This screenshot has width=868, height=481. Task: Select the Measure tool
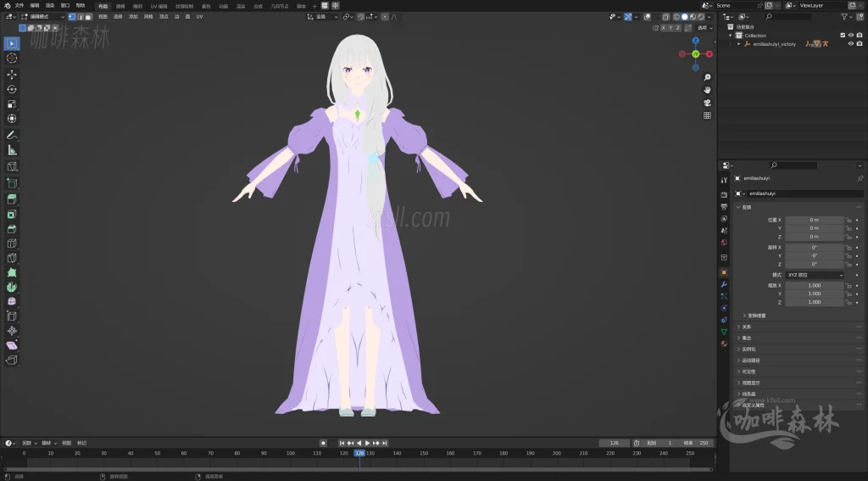(12, 150)
